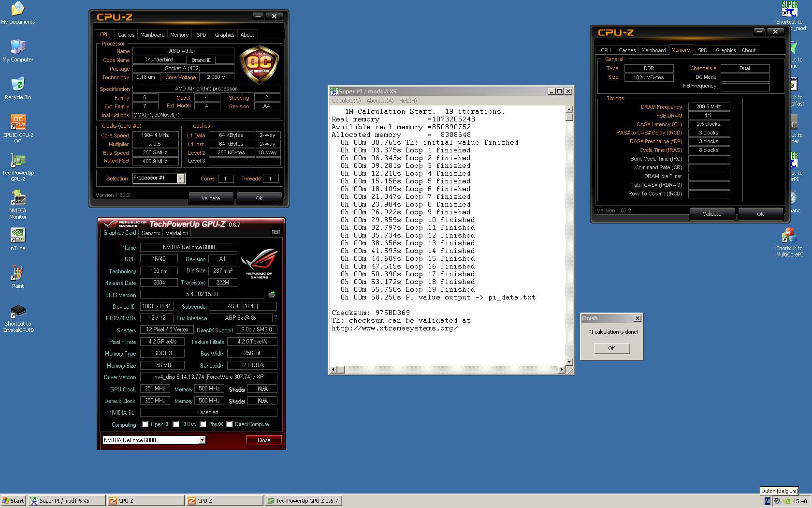Switch to SPD tab in left CPU-Z window
812x508 pixels.
point(202,35)
